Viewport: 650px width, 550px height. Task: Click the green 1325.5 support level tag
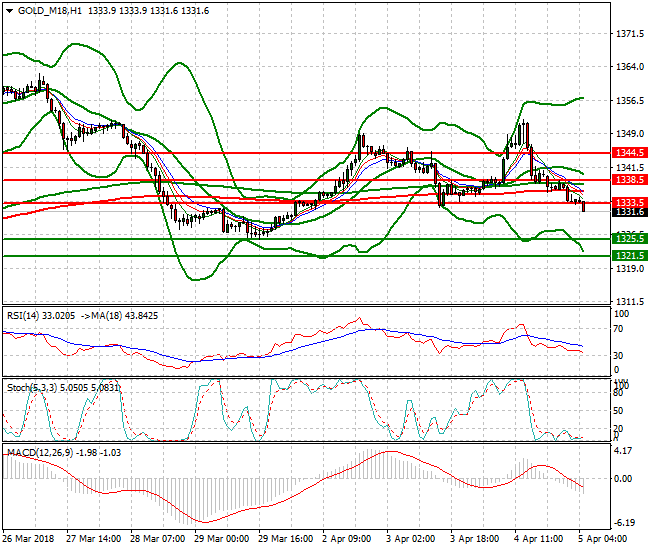tap(629, 239)
